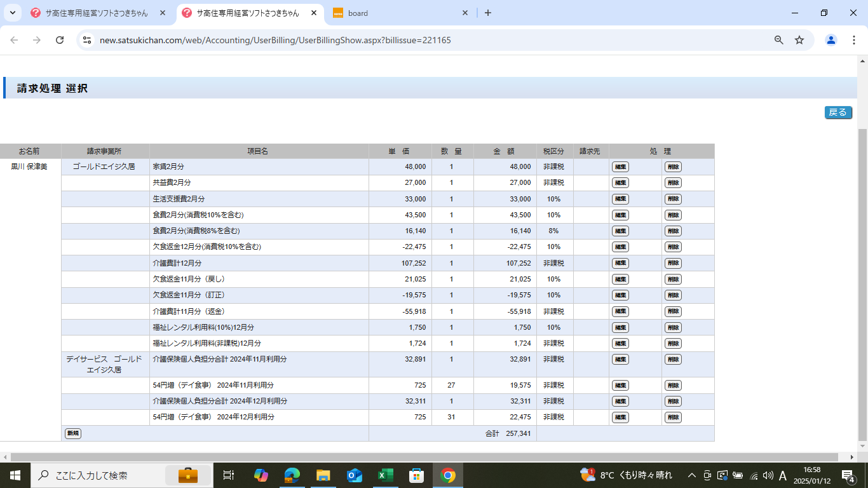Bookmark this page with star icon
This screenshot has width=868, height=488.
(799, 40)
